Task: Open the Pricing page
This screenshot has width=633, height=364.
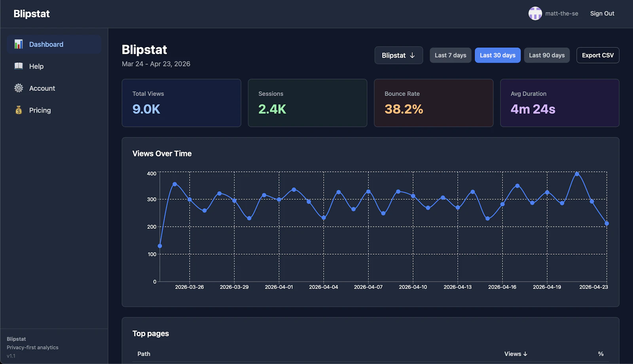Action: click(54, 110)
